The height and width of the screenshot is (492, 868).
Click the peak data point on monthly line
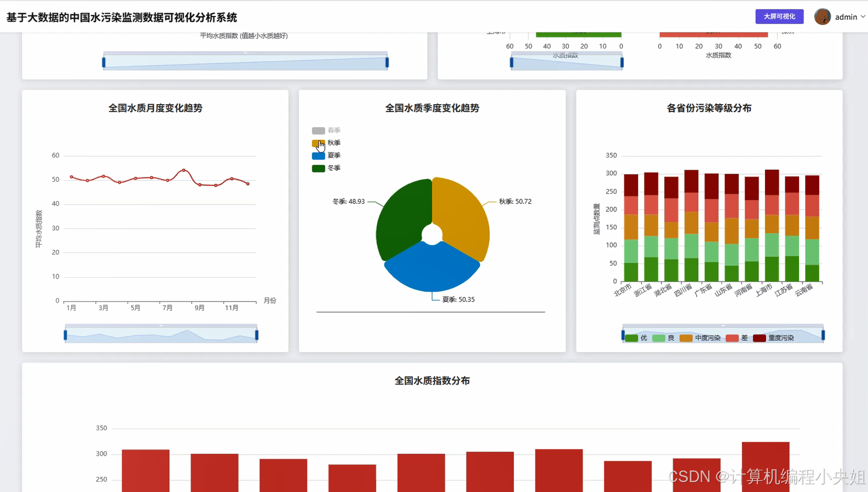point(184,170)
